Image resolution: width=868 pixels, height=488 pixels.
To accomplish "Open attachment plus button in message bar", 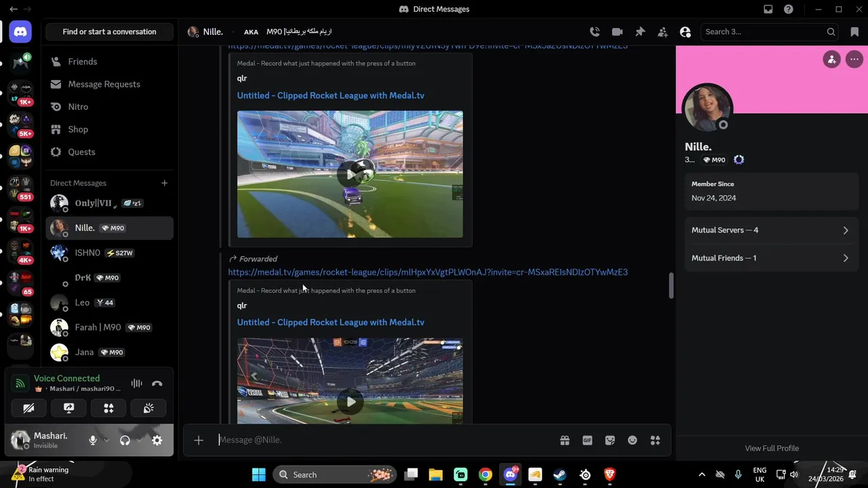I will [x=199, y=441].
